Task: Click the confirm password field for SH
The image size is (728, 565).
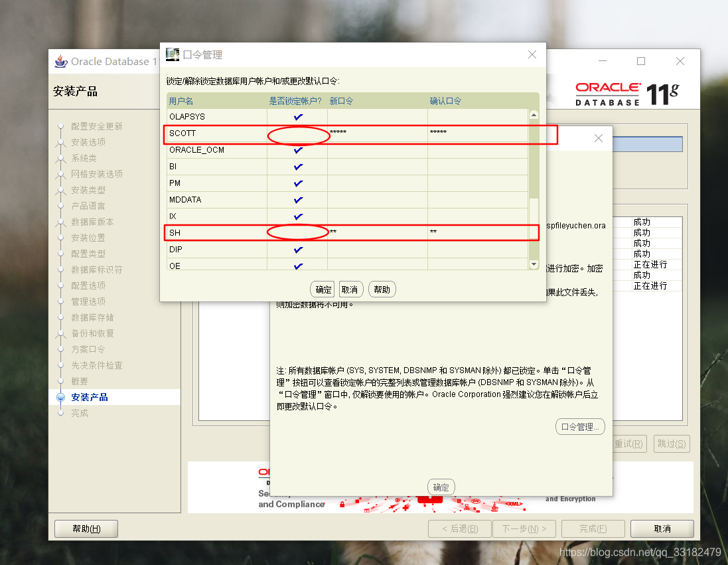Action: click(x=478, y=233)
